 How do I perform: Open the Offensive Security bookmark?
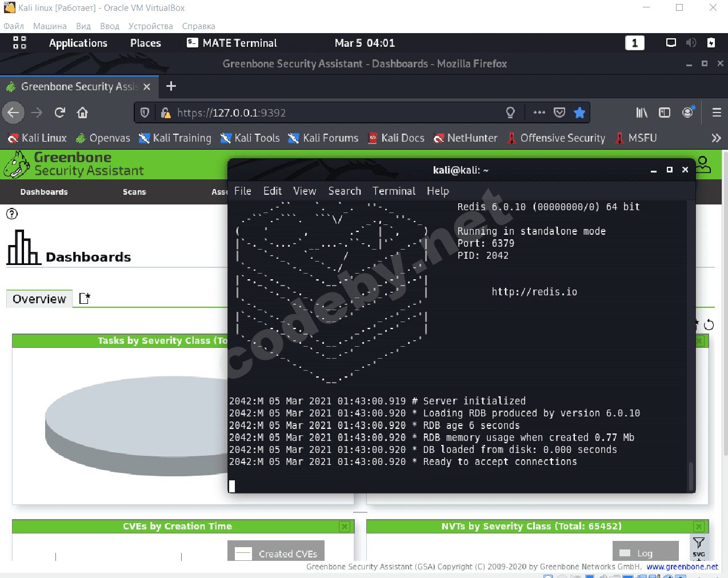(556, 138)
